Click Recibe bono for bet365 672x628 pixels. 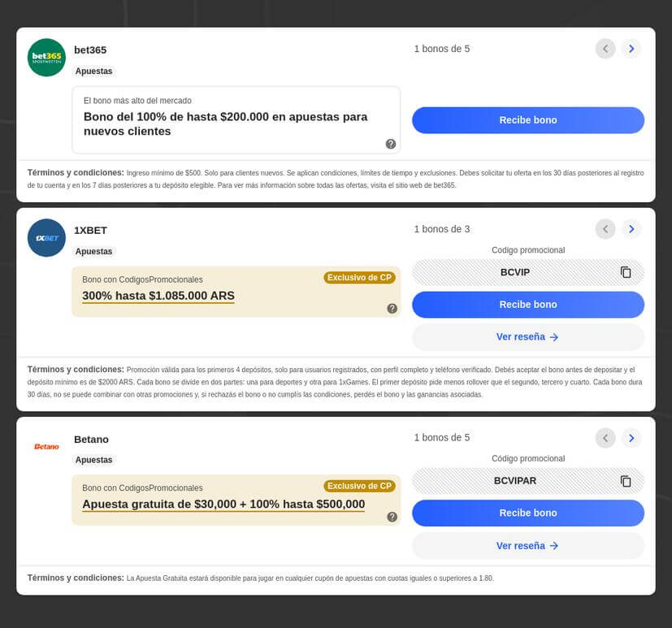528,120
